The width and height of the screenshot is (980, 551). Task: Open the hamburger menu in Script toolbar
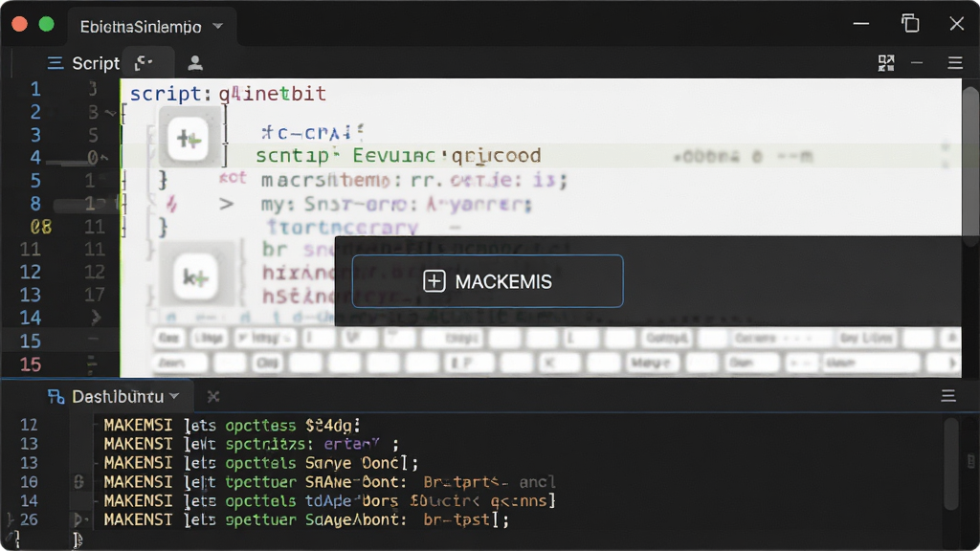[x=954, y=63]
